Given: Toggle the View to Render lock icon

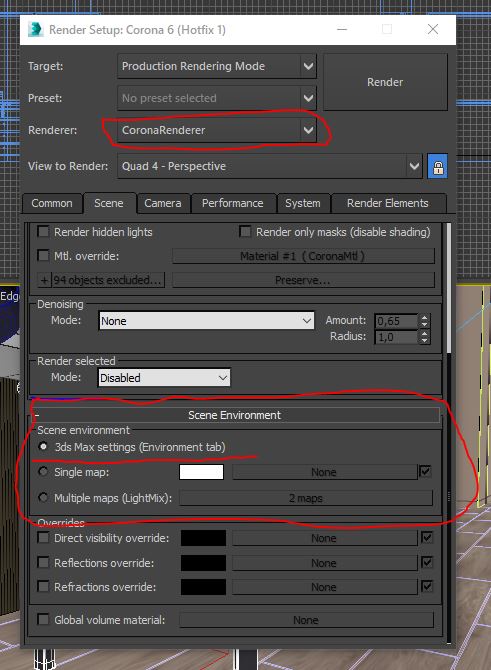Looking at the screenshot, I should 438,166.
